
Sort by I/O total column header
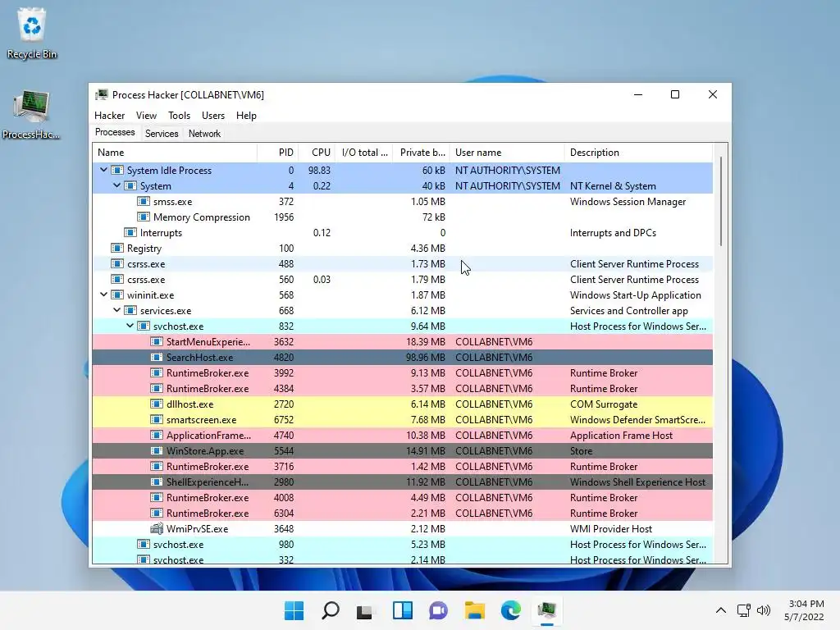(364, 153)
